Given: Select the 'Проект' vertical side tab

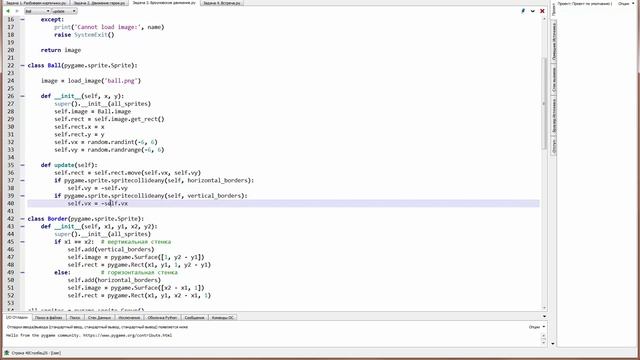Looking at the screenshot, I should tap(553, 9).
